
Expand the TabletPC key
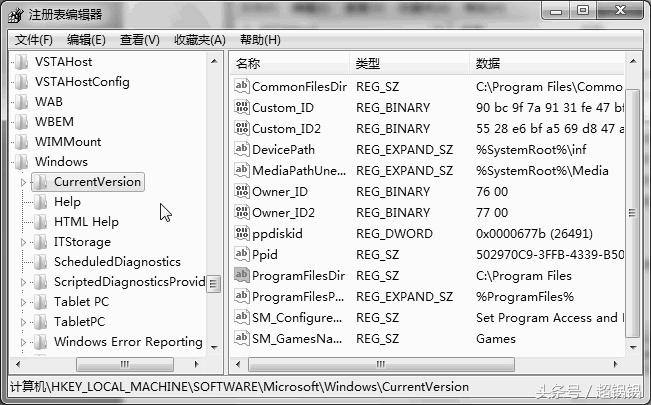23,322
